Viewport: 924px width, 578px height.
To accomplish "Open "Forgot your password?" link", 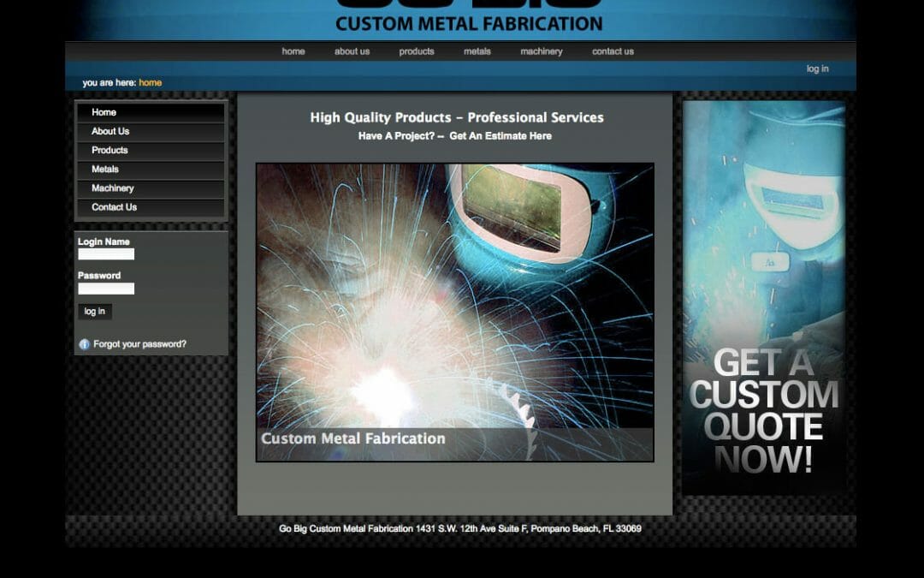I will click(x=139, y=343).
